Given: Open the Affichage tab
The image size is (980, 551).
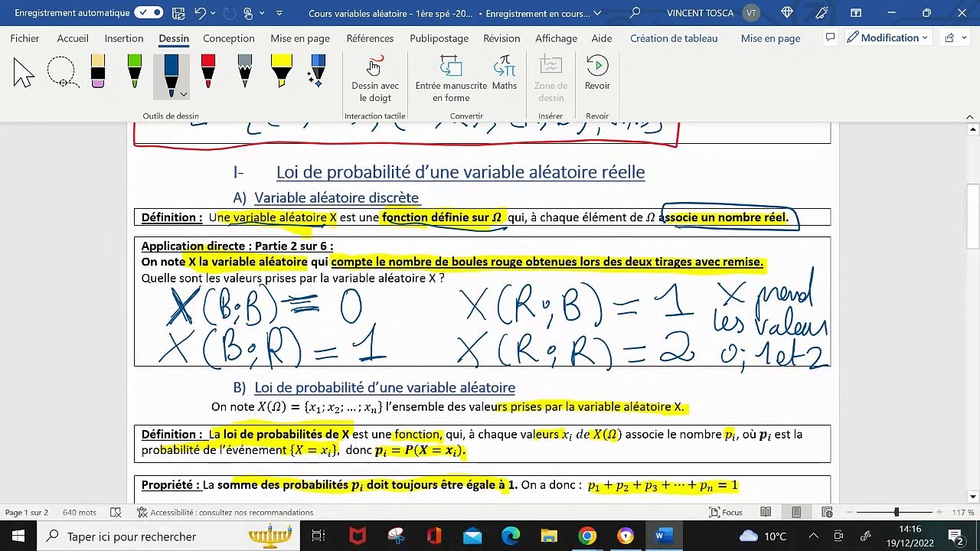Looking at the screenshot, I should pos(556,38).
